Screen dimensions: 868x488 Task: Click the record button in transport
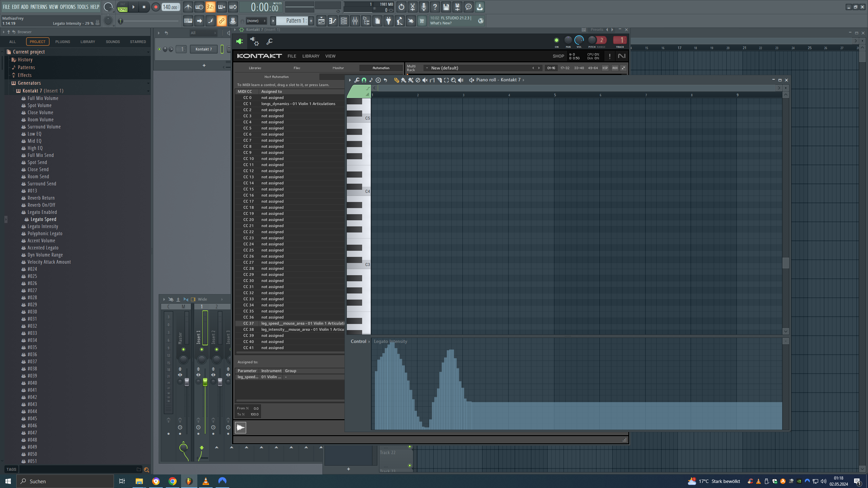point(156,7)
